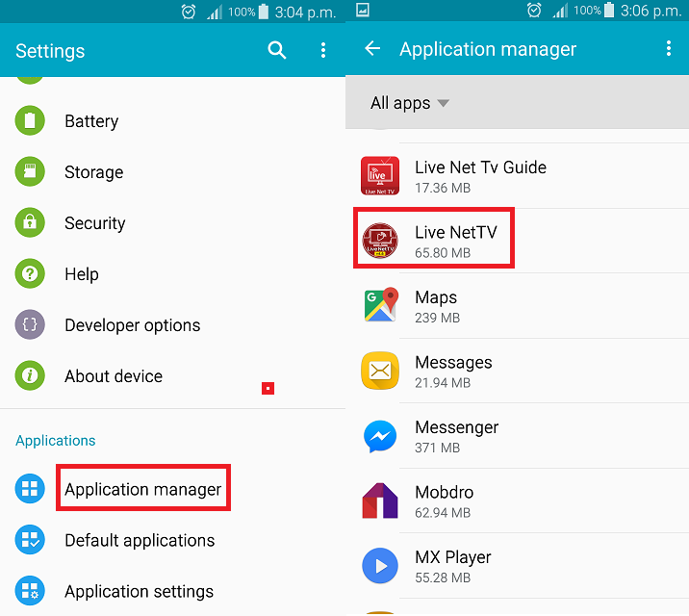Image resolution: width=689 pixels, height=616 pixels.
Task: Tap the battery indicator in right status bar
Action: 609,10
